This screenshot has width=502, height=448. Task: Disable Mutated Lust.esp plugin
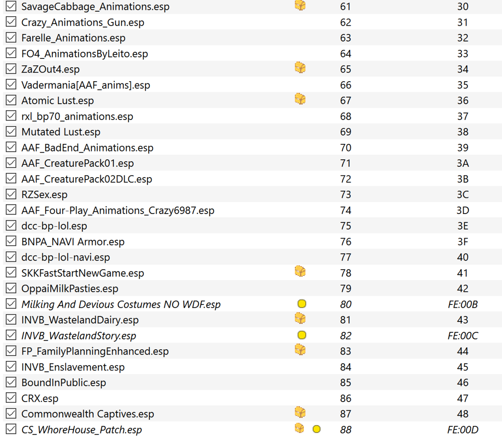click(x=11, y=131)
